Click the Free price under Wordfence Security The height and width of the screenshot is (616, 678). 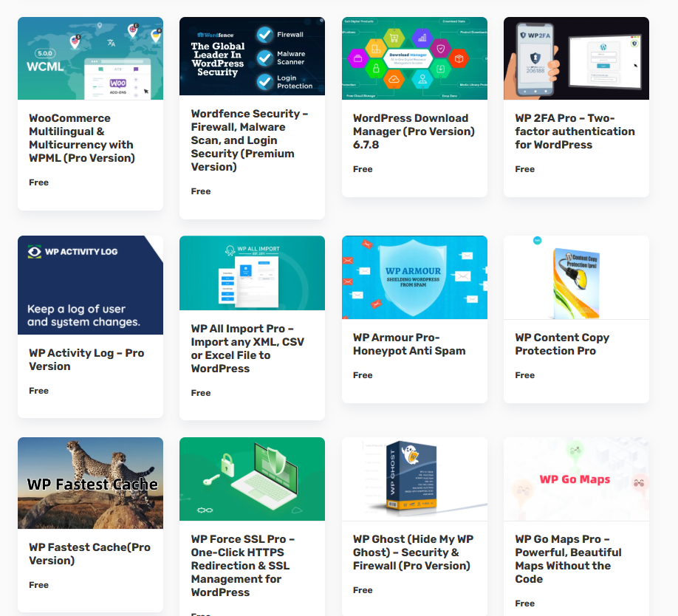click(x=201, y=191)
